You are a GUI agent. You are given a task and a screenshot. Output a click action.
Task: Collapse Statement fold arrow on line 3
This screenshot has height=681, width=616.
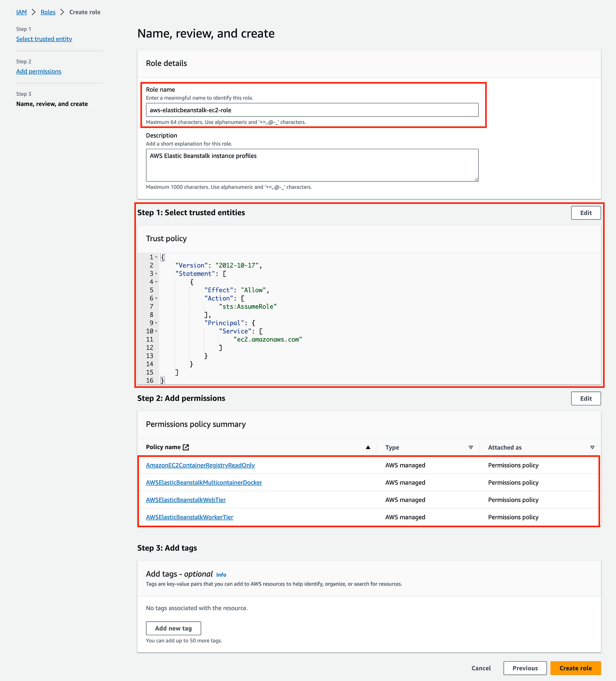point(156,274)
